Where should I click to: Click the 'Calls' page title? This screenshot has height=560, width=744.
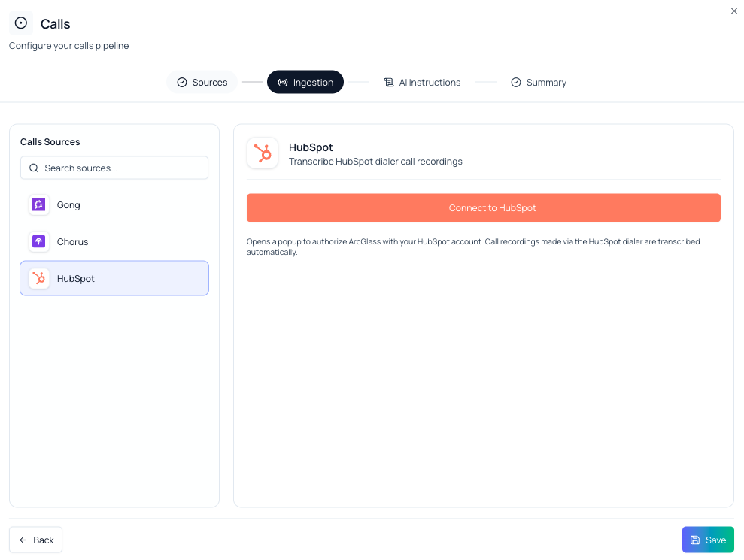coord(55,24)
